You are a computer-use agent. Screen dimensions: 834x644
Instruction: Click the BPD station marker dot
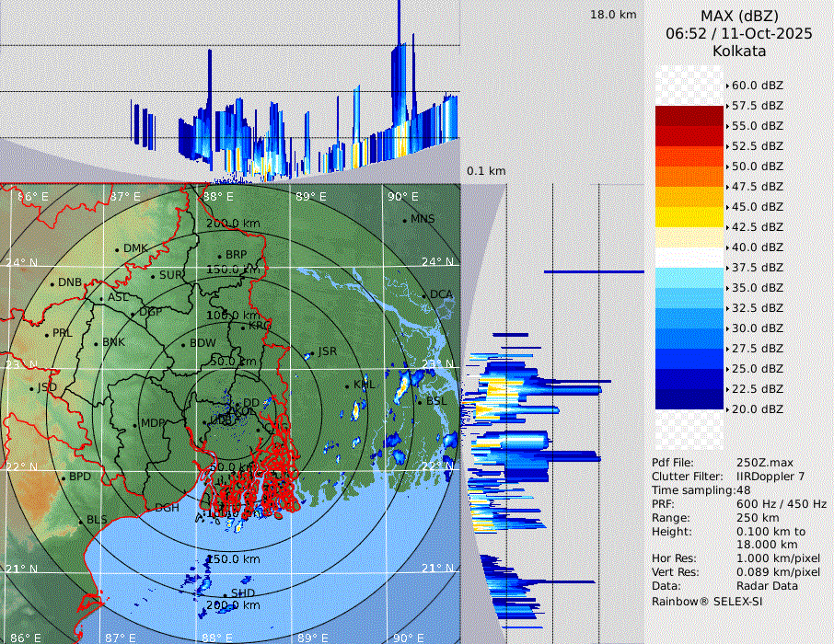click(x=63, y=478)
